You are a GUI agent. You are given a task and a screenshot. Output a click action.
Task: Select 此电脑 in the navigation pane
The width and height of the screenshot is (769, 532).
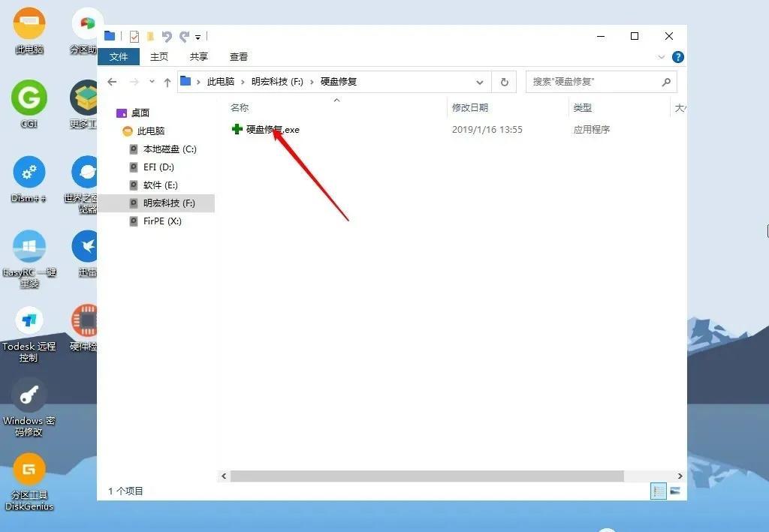(150, 131)
